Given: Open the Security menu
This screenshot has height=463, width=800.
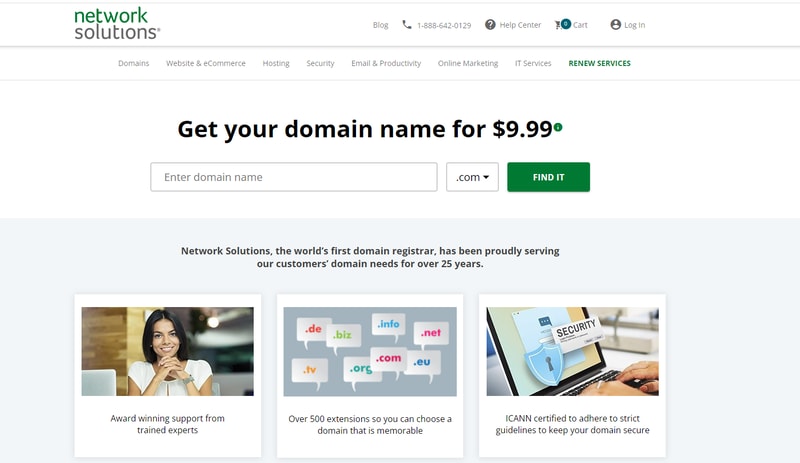Looking at the screenshot, I should click(320, 63).
